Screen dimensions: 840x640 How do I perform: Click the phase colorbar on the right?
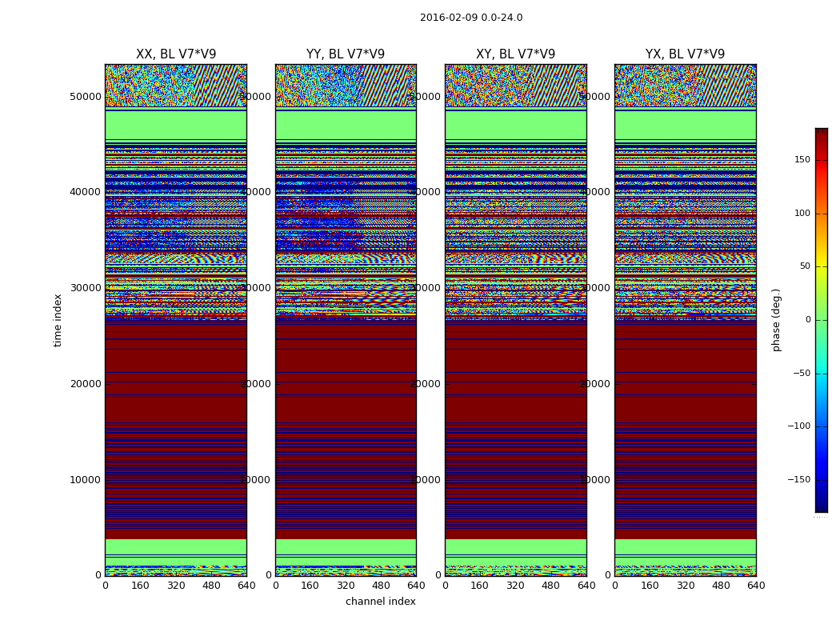822,320
